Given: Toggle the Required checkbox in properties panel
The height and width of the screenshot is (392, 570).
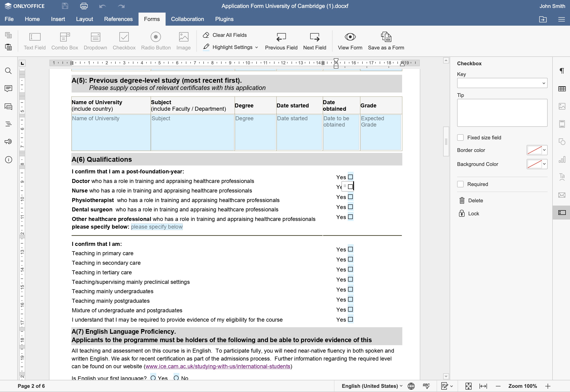Looking at the screenshot, I should 460,184.
